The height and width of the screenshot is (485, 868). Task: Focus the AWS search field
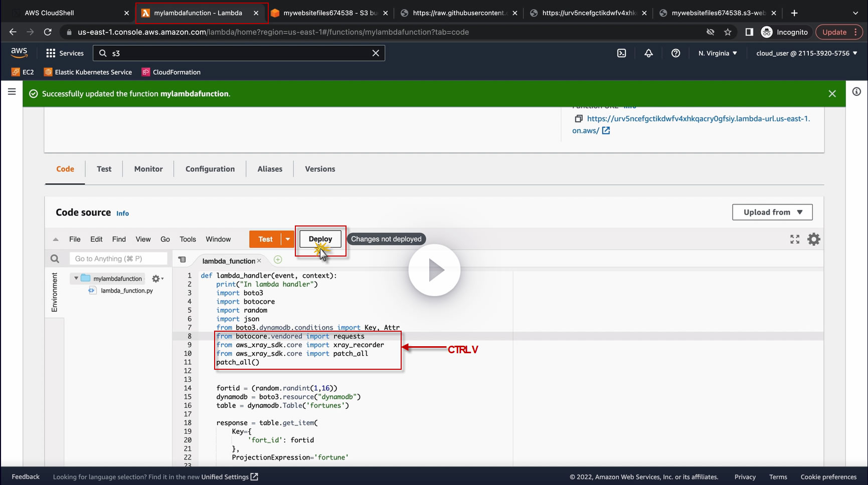click(239, 53)
